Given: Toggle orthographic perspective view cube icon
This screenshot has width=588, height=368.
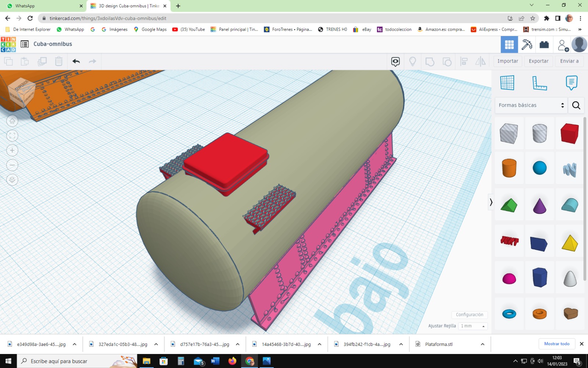Looking at the screenshot, I should [x=12, y=180].
